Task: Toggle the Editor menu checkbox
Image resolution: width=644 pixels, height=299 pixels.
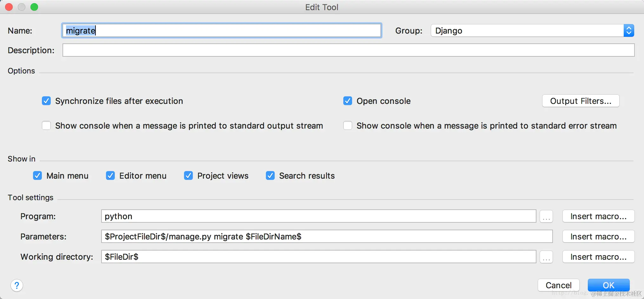Action: tap(110, 176)
